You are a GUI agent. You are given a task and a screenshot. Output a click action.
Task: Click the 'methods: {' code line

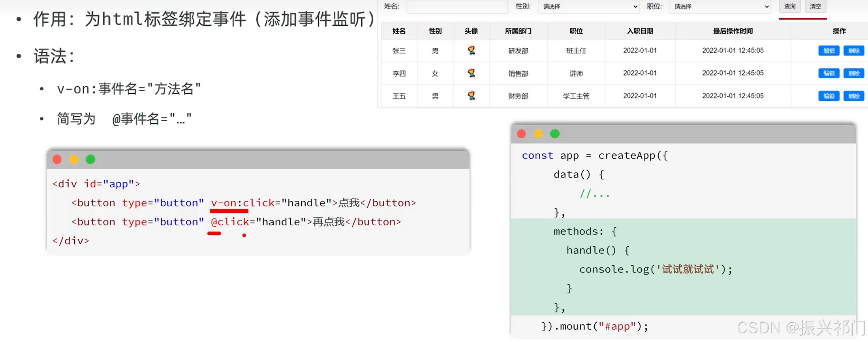click(x=585, y=231)
